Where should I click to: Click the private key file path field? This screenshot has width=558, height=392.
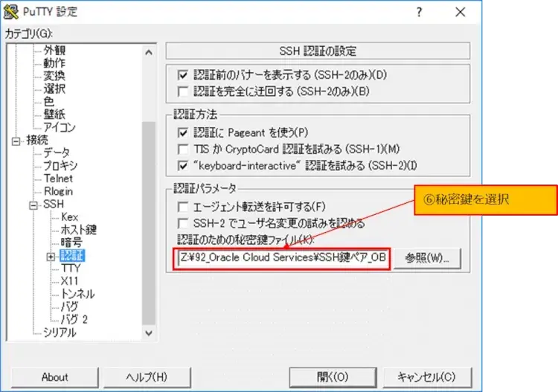point(282,258)
